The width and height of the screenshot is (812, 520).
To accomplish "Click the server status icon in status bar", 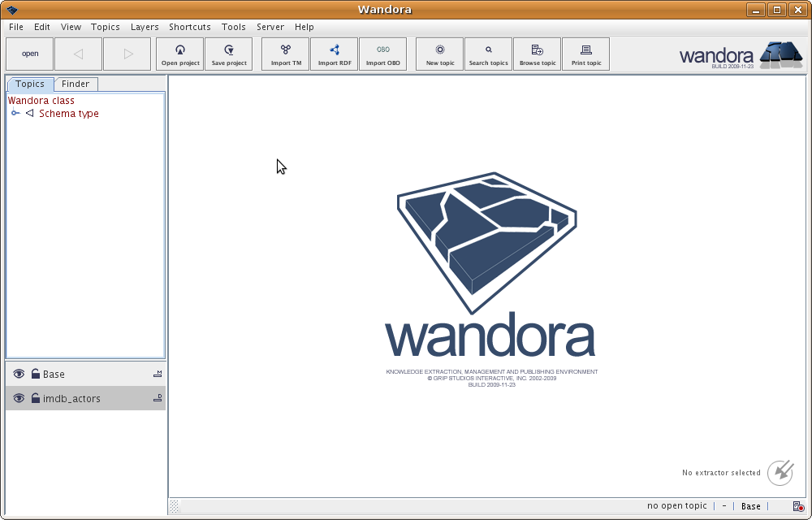I will pyautogui.click(x=797, y=506).
